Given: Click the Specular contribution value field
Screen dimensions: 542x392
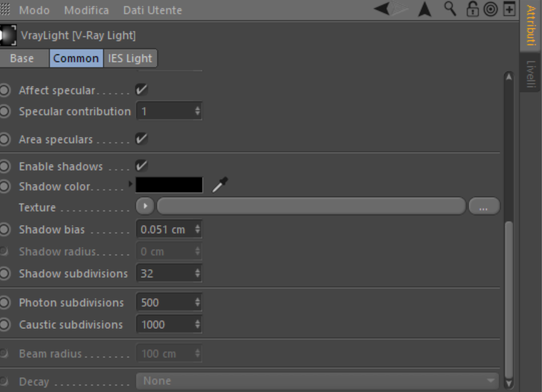Looking at the screenshot, I should coord(169,111).
